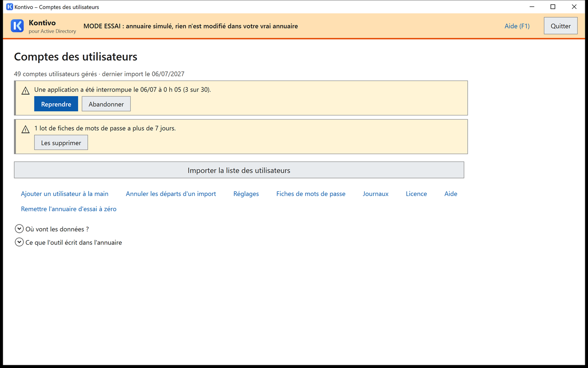Click the 'Les supprimer' button

click(61, 143)
